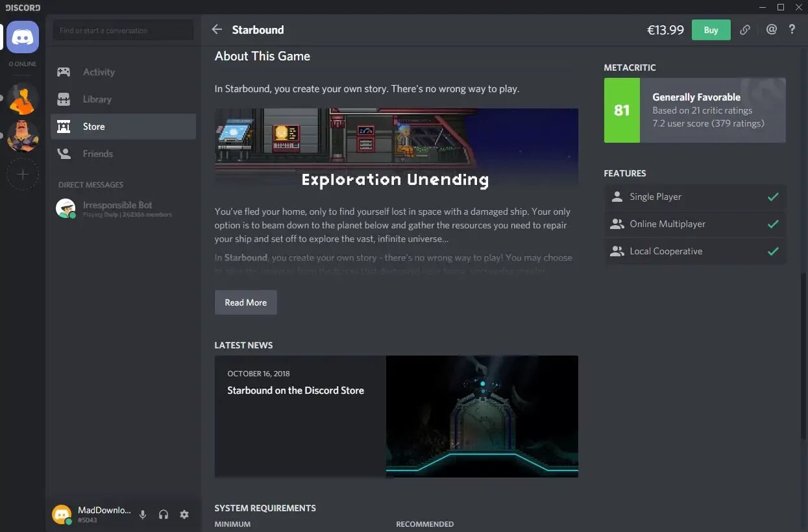Expand the description with Read More
Viewport: 808px width, 532px height.
(x=246, y=302)
